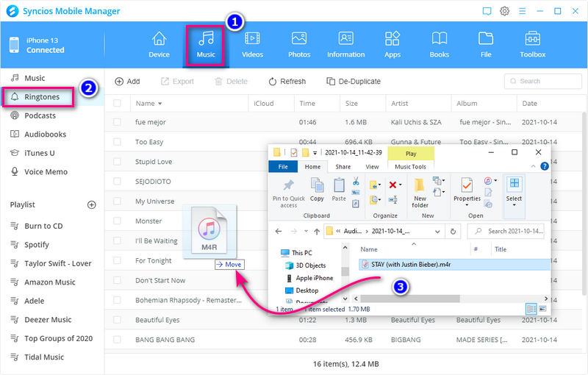Check the box for fue mejor
Viewport: 588px width, 375px height.
(117, 123)
